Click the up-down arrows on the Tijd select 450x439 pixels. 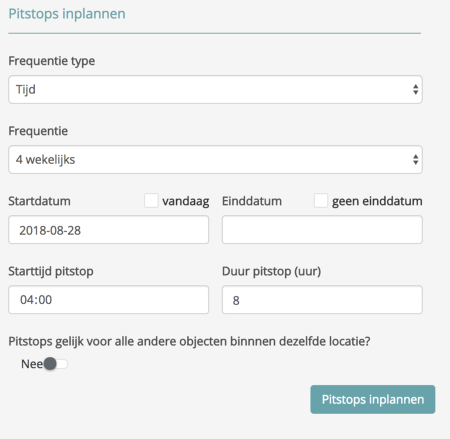(415, 89)
